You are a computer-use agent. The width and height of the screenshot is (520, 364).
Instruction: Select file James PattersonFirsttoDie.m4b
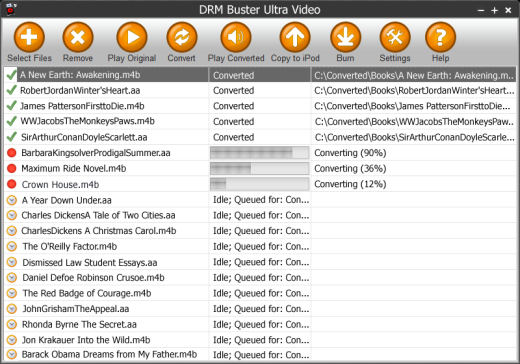pyautogui.click(x=82, y=106)
